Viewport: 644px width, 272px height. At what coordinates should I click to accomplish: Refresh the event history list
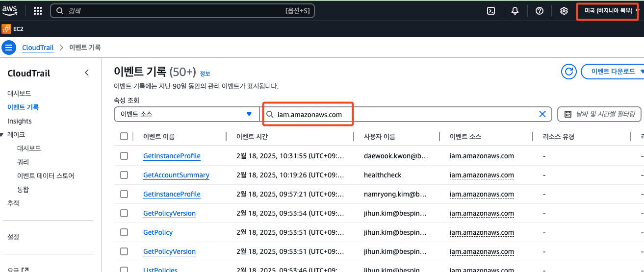569,72
